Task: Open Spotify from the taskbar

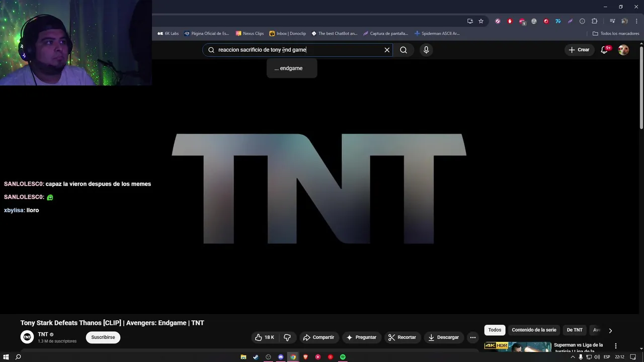Action: coord(343,357)
